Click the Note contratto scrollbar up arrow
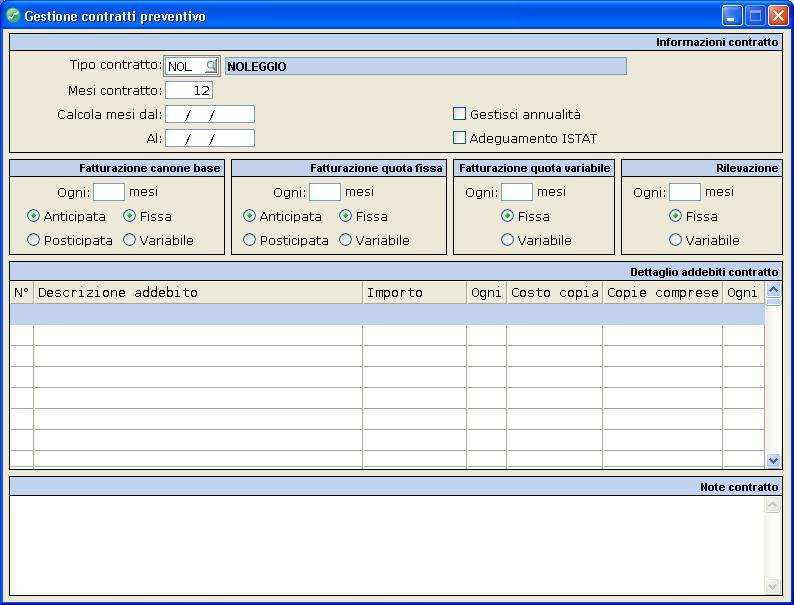Screen dimensions: 794x605 coord(773,505)
